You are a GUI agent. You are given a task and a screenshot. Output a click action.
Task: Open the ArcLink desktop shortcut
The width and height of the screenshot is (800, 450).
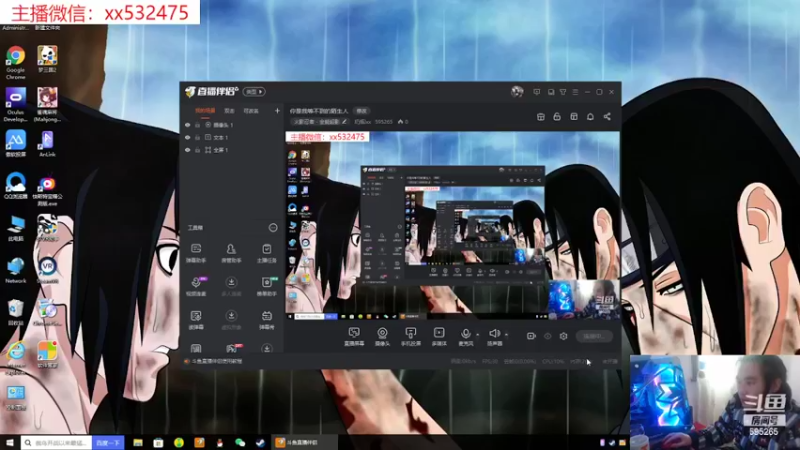[x=47, y=144]
